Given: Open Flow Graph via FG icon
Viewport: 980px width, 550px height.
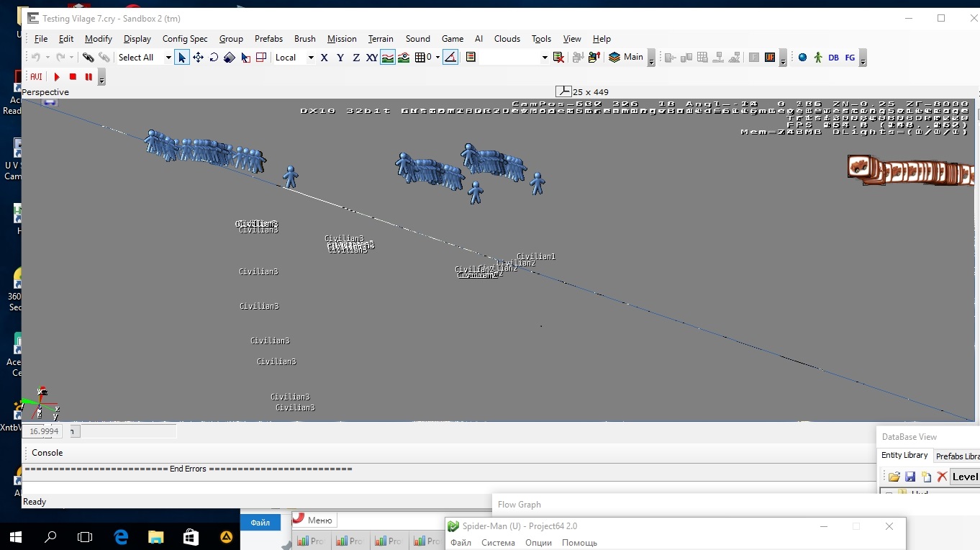Looking at the screenshot, I should click(x=850, y=58).
